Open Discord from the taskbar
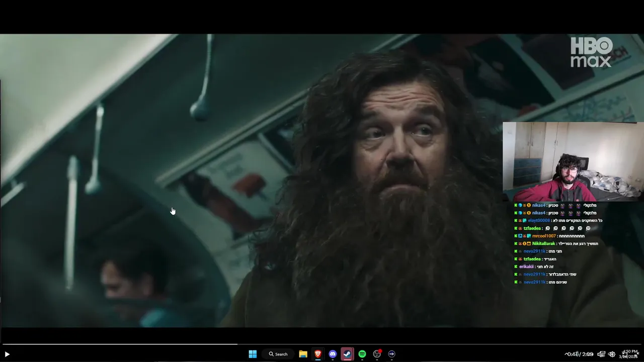 coord(333,354)
